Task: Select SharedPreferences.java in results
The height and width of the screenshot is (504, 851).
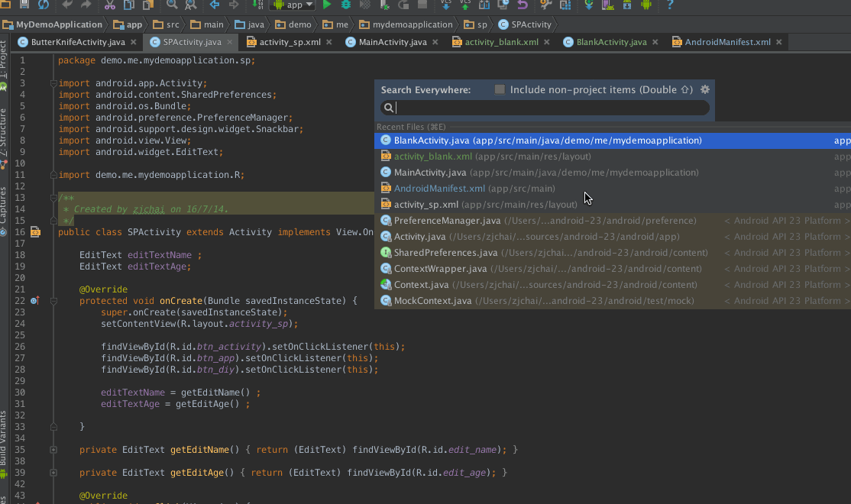Action: point(613,252)
